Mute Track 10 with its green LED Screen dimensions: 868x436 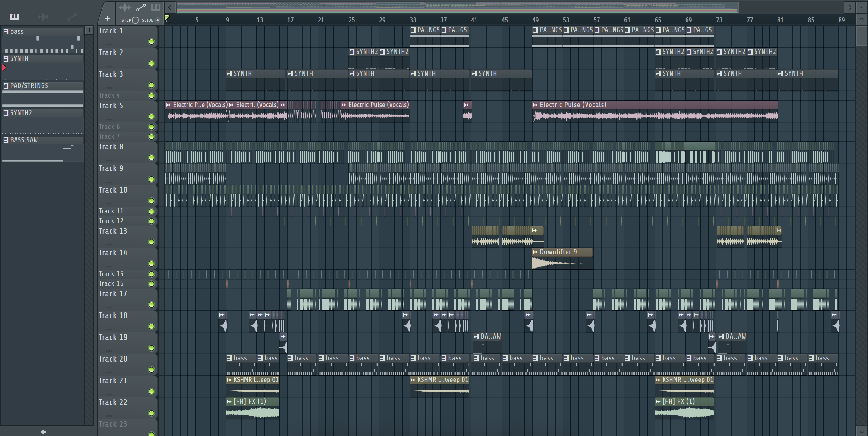[x=152, y=201]
